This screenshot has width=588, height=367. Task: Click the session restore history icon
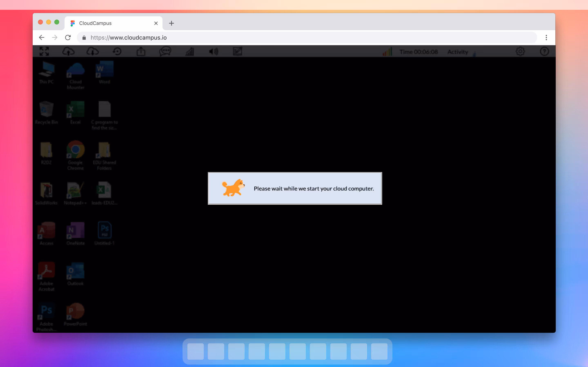117,51
